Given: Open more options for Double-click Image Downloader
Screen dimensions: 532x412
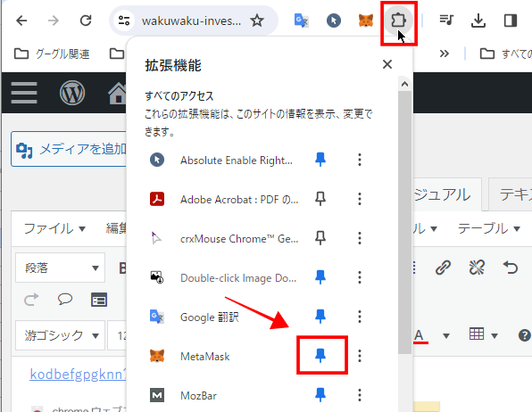Looking at the screenshot, I should point(360,277).
